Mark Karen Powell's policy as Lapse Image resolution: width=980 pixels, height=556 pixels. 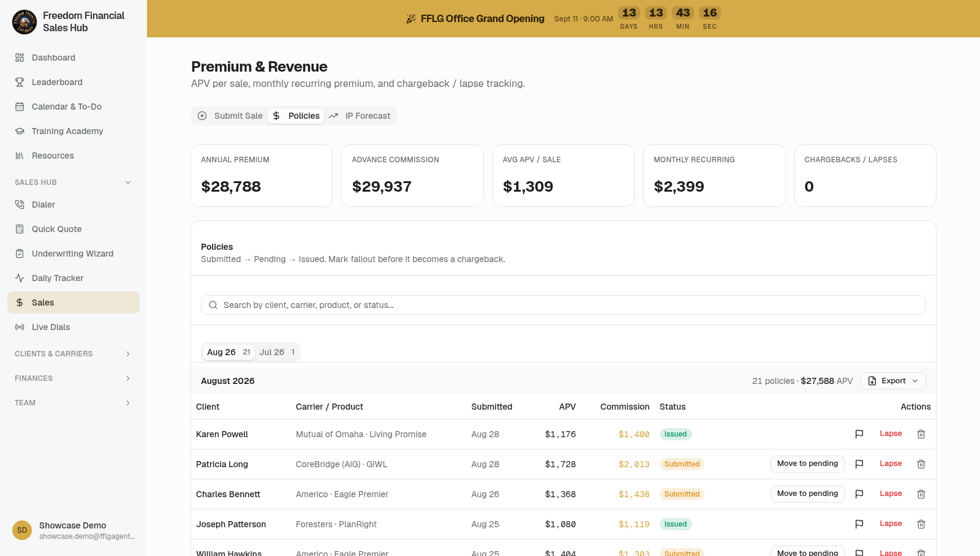point(891,434)
